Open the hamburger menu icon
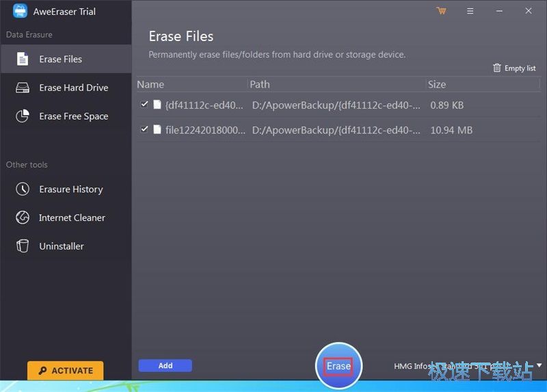 [x=470, y=11]
